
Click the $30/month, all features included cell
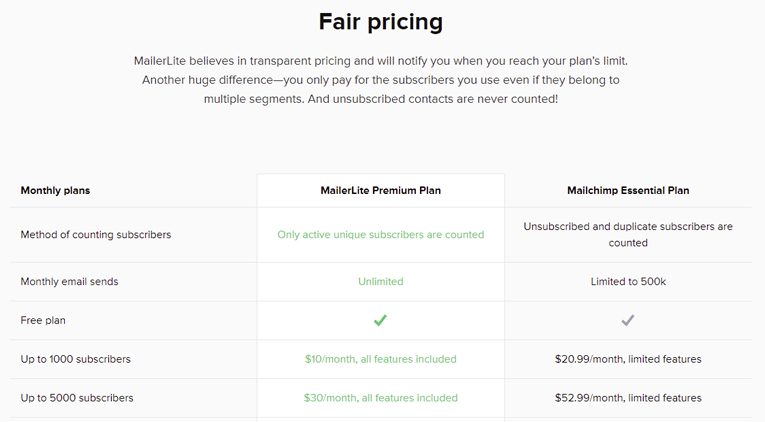coord(381,398)
